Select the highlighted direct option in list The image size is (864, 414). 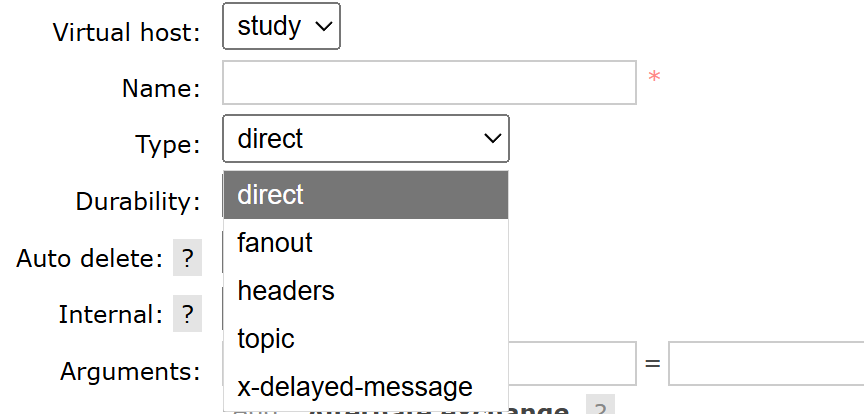coord(366,195)
